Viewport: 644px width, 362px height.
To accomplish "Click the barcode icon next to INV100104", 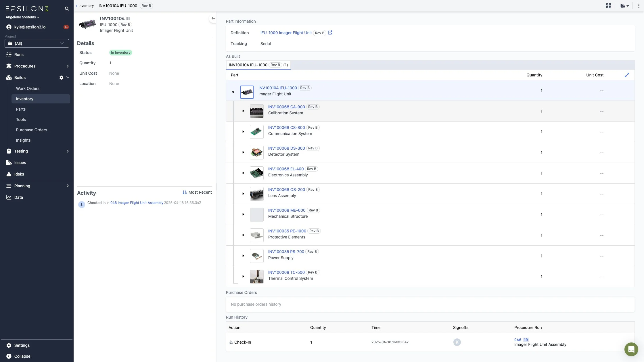I will pyautogui.click(x=128, y=18).
